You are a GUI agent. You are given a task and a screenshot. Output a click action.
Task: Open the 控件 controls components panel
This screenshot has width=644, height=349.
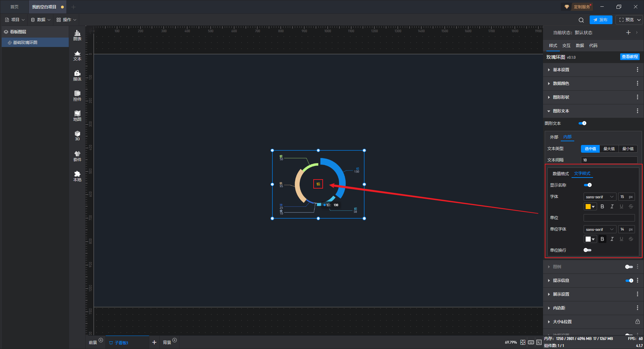pos(77,96)
